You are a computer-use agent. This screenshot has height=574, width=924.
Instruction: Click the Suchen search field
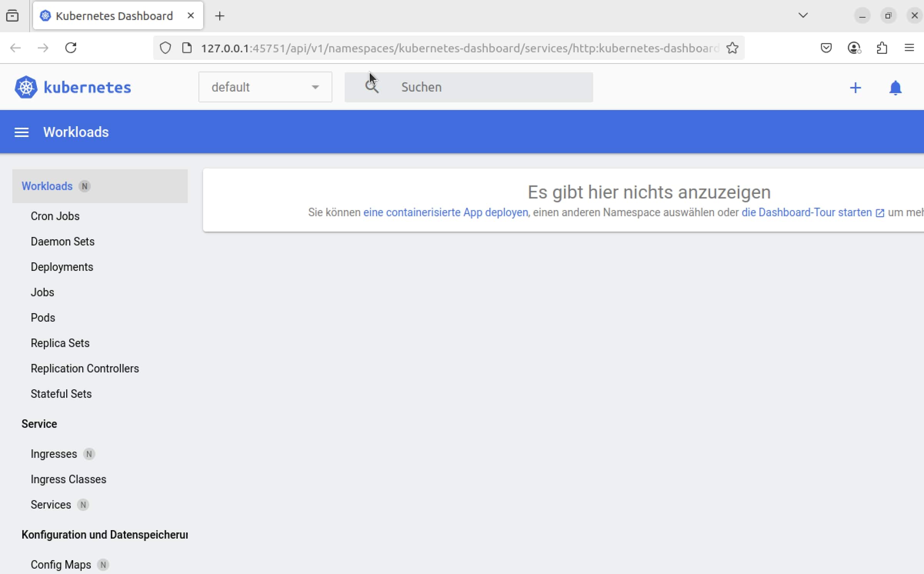coord(469,87)
